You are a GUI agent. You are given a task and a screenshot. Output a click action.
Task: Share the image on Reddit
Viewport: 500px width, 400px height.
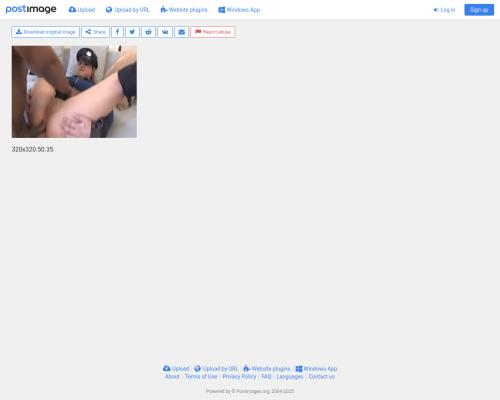[148, 32]
